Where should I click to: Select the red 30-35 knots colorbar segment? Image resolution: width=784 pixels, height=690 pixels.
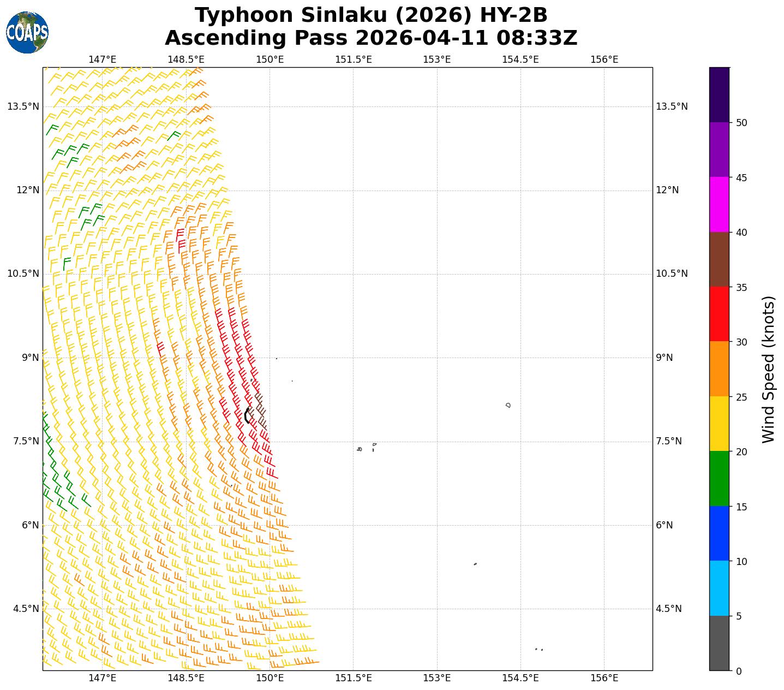719,314
